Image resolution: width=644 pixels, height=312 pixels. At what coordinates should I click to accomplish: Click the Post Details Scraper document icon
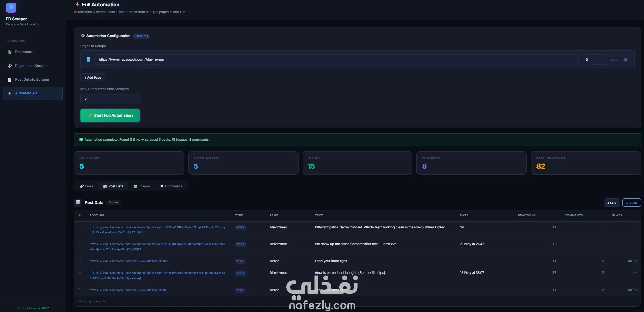tap(10, 80)
